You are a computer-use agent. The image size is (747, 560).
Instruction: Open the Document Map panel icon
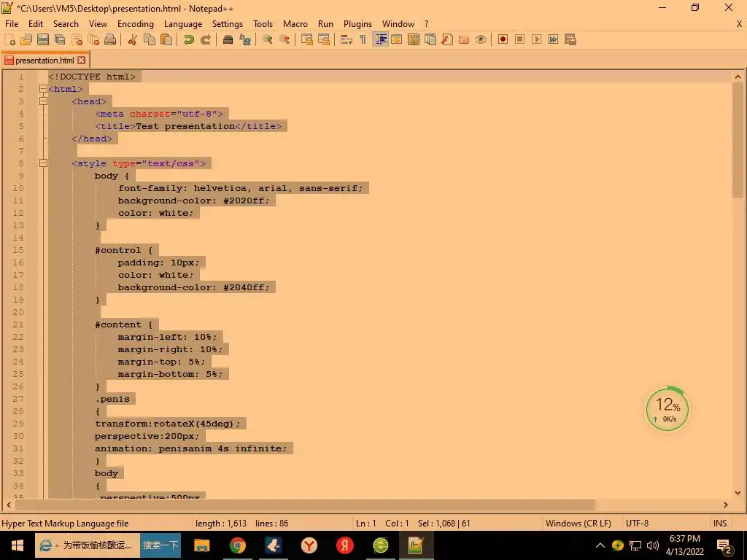(414, 39)
